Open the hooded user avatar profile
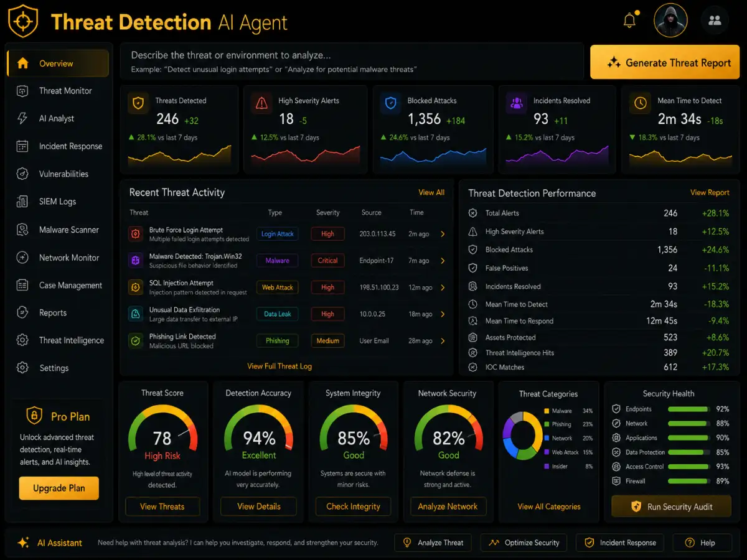The image size is (747, 560). (x=670, y=21)
